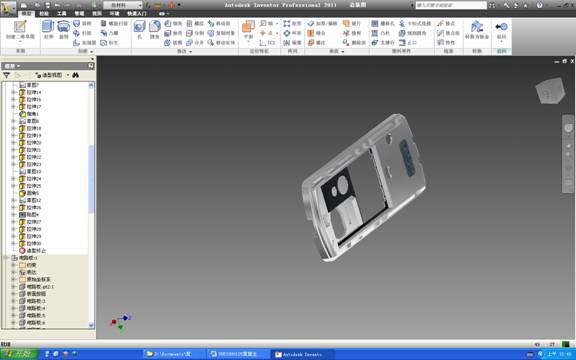Choose the Chamfer (倒角) tool
This screenshot has height=360, width=576.
click(173, 24)
